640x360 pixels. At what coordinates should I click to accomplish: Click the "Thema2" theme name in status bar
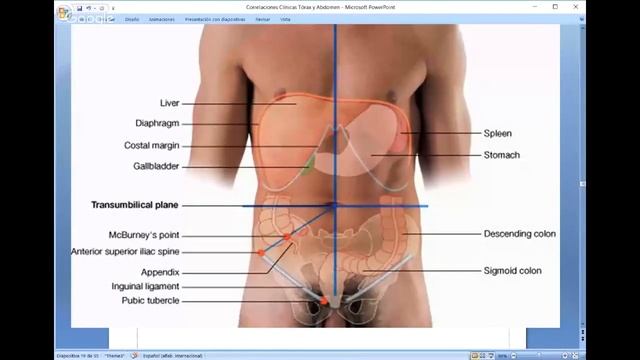(x=115, y=356)
